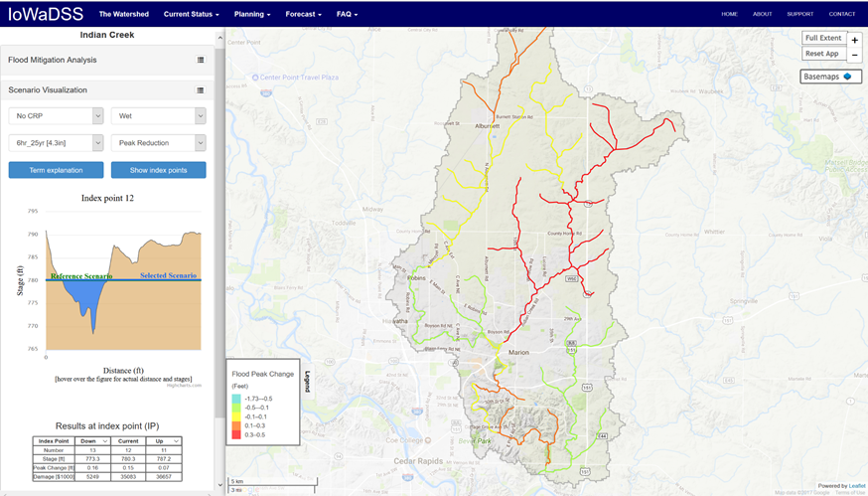This screenshot has width=868, height=496.
Task: Click the Show index points button
Action: click(158, 170)
